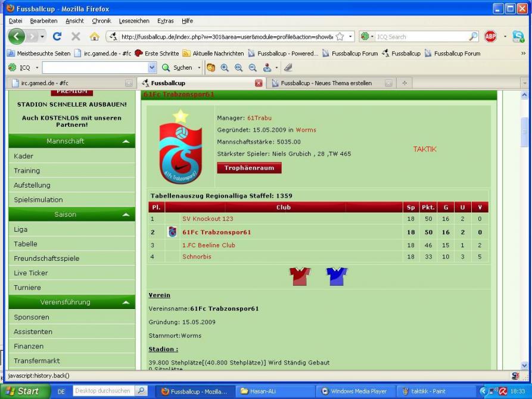Click the ICQ search magnifier icon
This screenshot has height=399, width=532.
click(474, 37)
